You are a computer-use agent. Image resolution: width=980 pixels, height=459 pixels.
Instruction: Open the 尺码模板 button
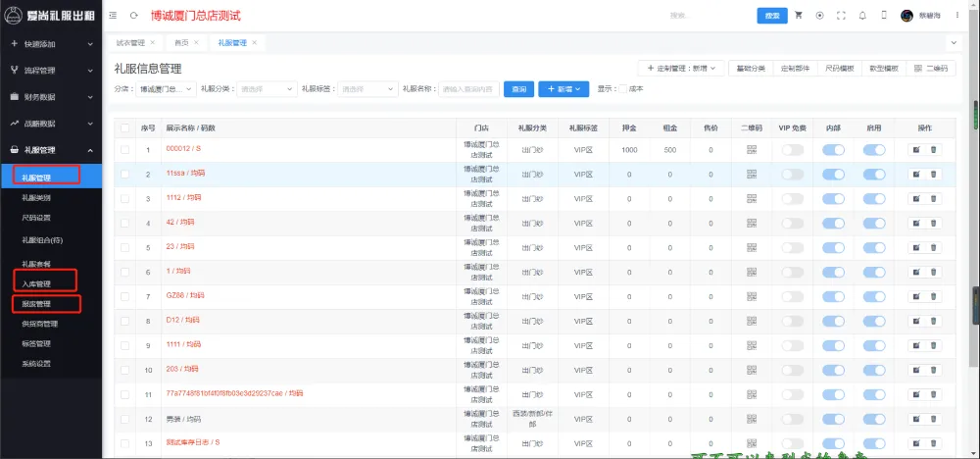click(x=839, y=69)
